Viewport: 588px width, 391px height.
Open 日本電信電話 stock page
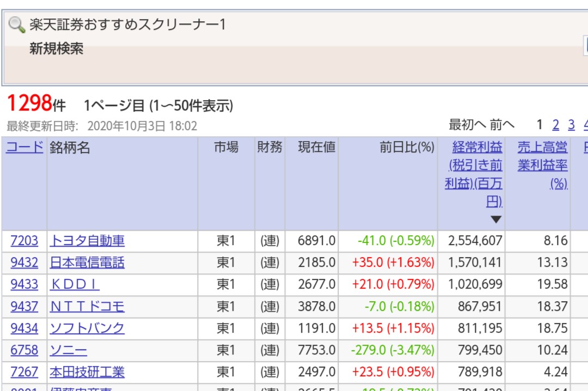87,262
